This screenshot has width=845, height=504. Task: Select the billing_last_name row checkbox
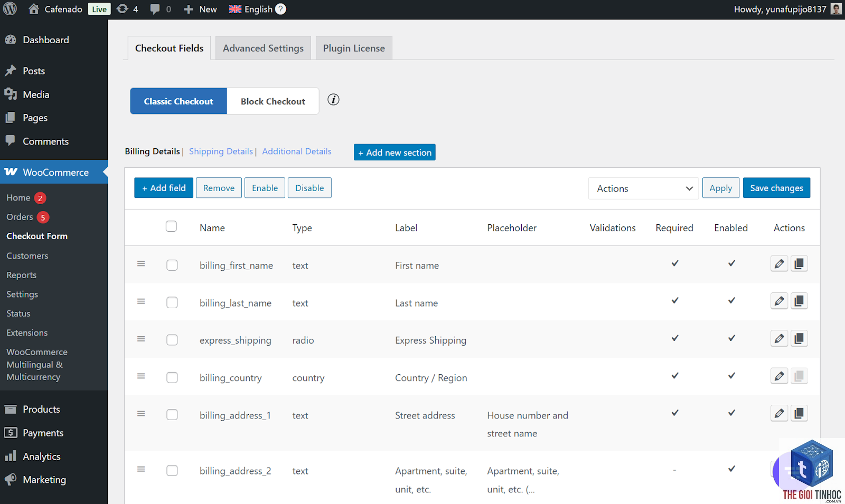click(x=172, y=302)
